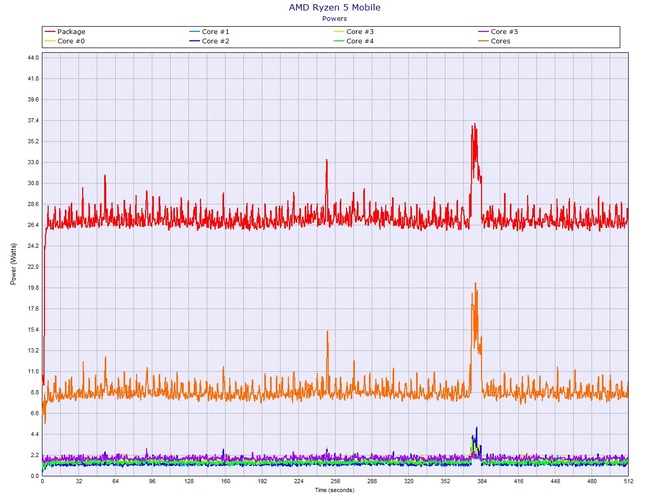The height and width of the screenshot is (502, 670).
Task: Click the purple Core #5 line swatch
Action: 483,32
